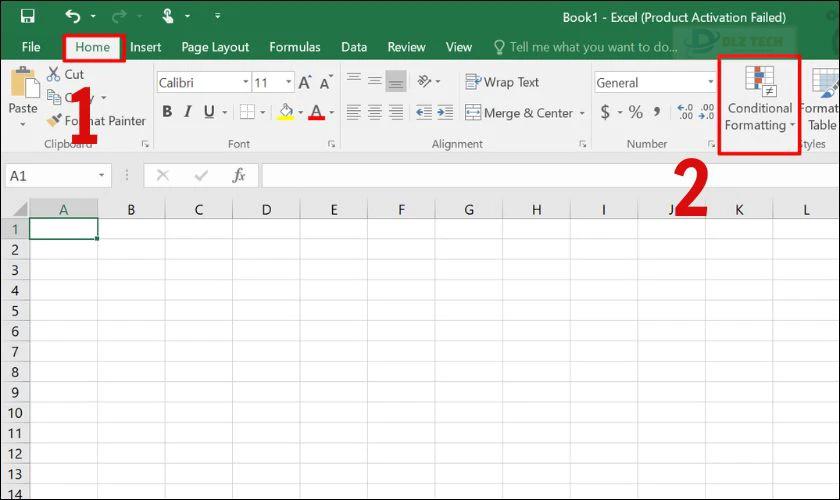
Task: Click Comma Style icon
Action: pyautogui.click(x=657, y=112)
